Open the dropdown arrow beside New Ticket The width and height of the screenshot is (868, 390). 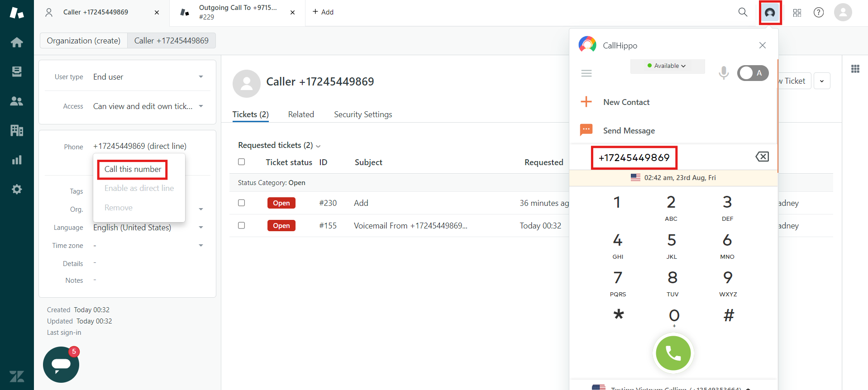[822, 81]
